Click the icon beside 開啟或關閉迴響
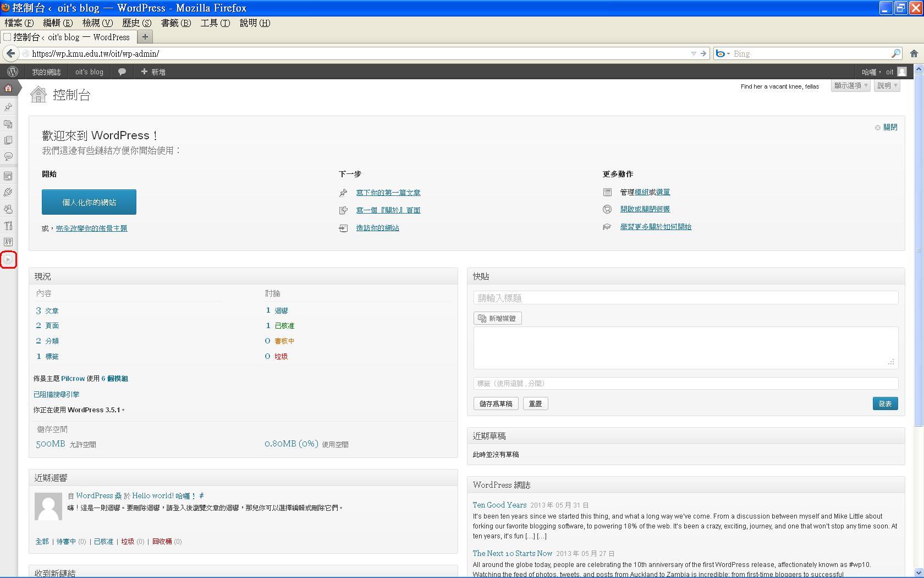Image resolution: width=924 pixels, height=578 pixels. (607, 209)
